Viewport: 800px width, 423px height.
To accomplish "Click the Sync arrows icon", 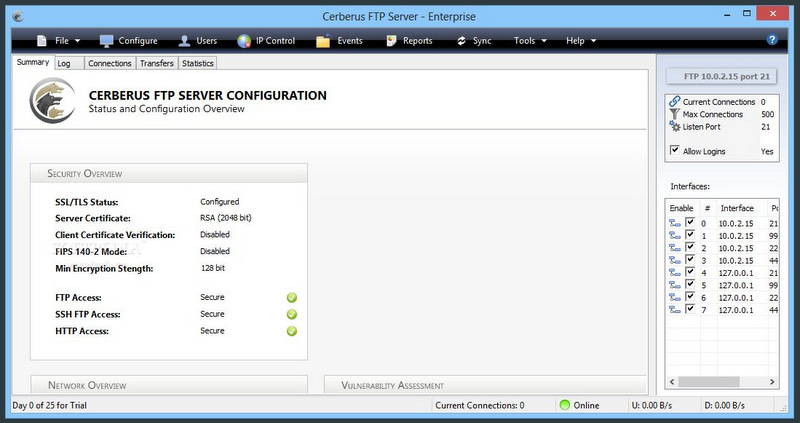I will pyautogui.click(x=461, y=41).
